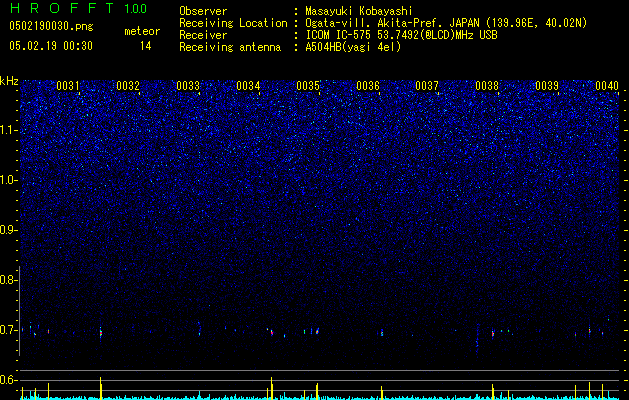
Task: Click the HROFFT program title text
Action: pyautogui.click(x=62, y=8)
